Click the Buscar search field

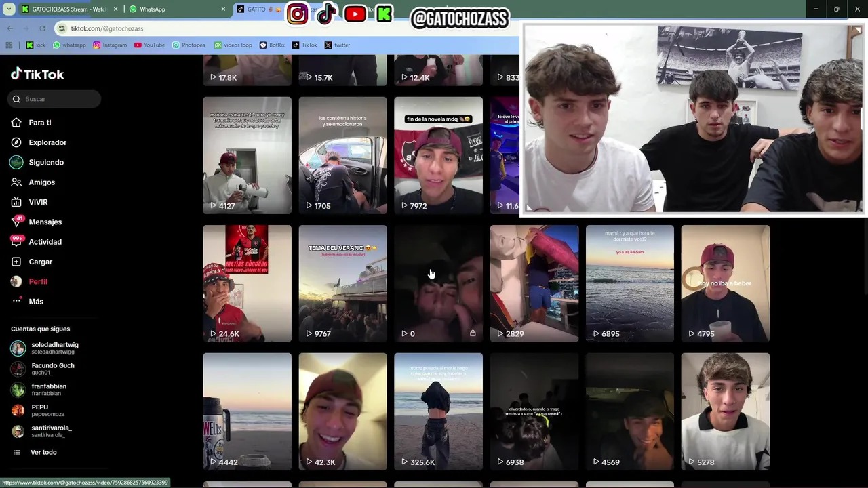point(55,99)
